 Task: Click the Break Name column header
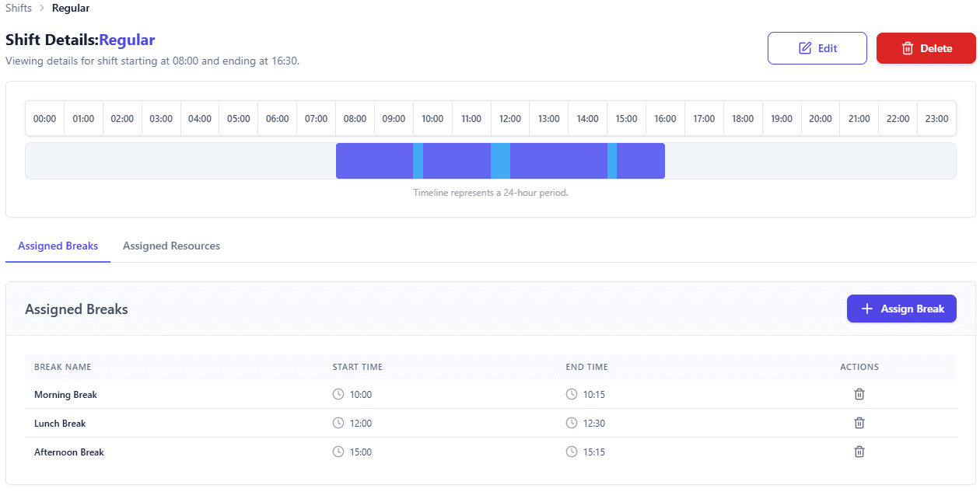pos(63,367)
